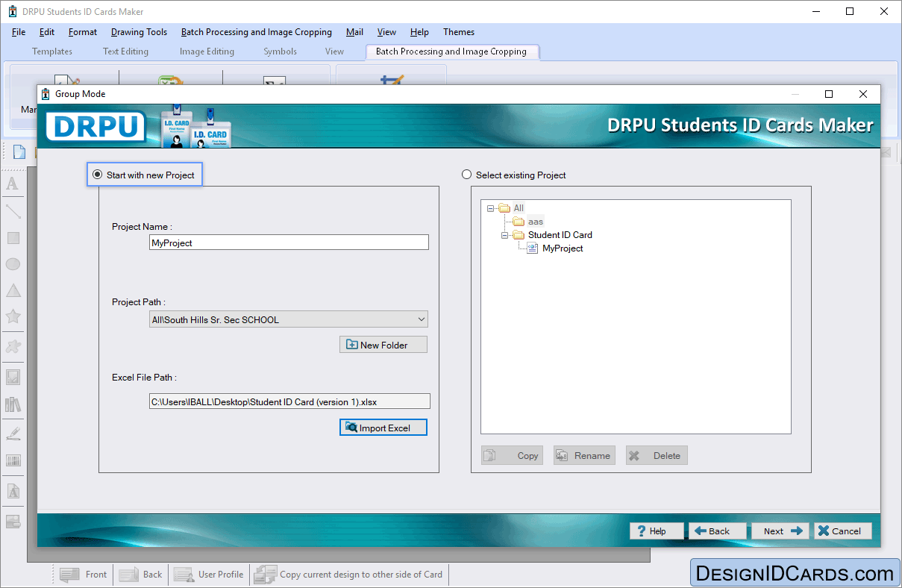The width and height of the screenshot is (902, 588).
Task: Open the File menu
Action: pos(19,32)
